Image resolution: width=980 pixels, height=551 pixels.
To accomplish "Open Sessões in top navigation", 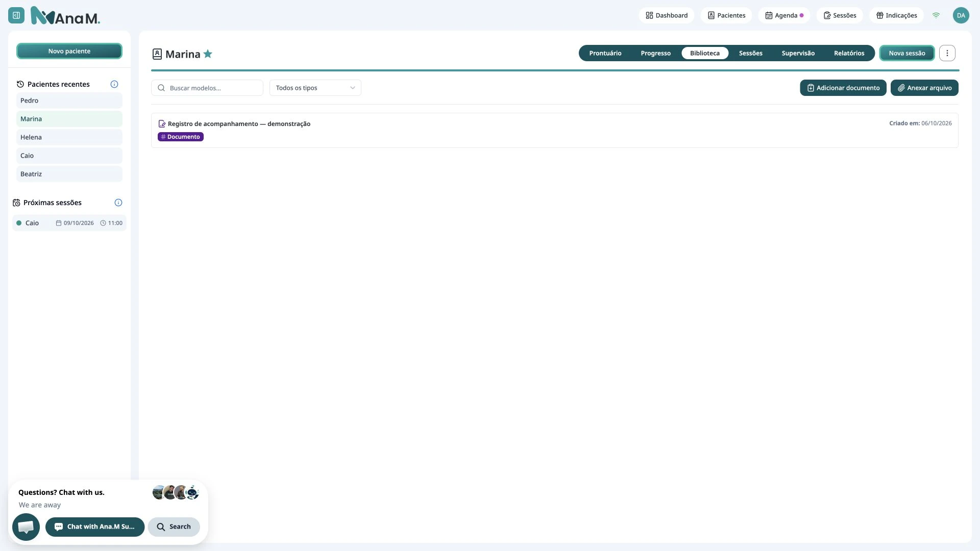I will (840, 15).
